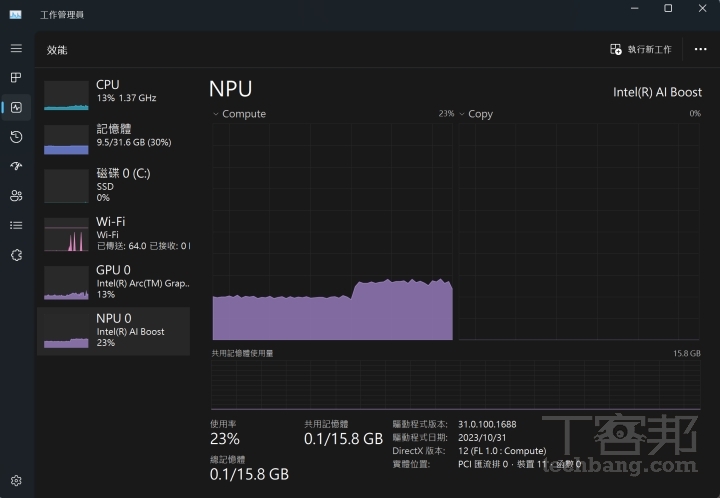This screenshot has width=720, height=498.
Task: Click the 23% 使用率 utilization value
Action: (225, 439)
